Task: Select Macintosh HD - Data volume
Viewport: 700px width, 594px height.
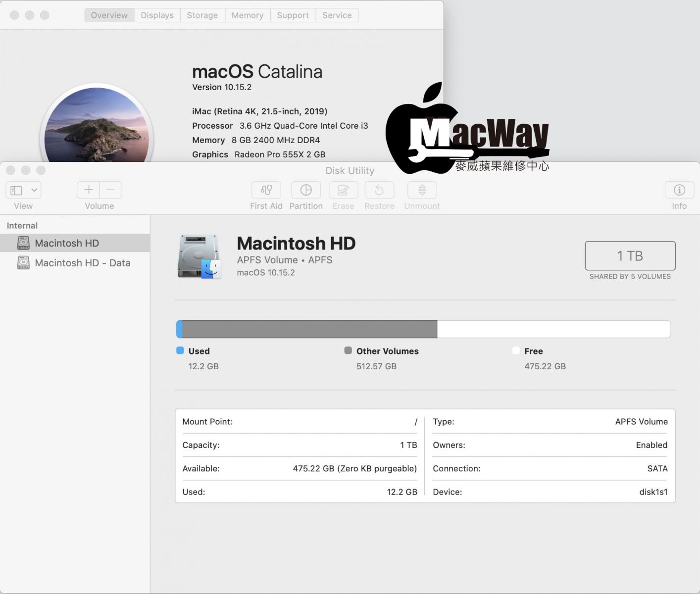Action: (x=75, y=263)
